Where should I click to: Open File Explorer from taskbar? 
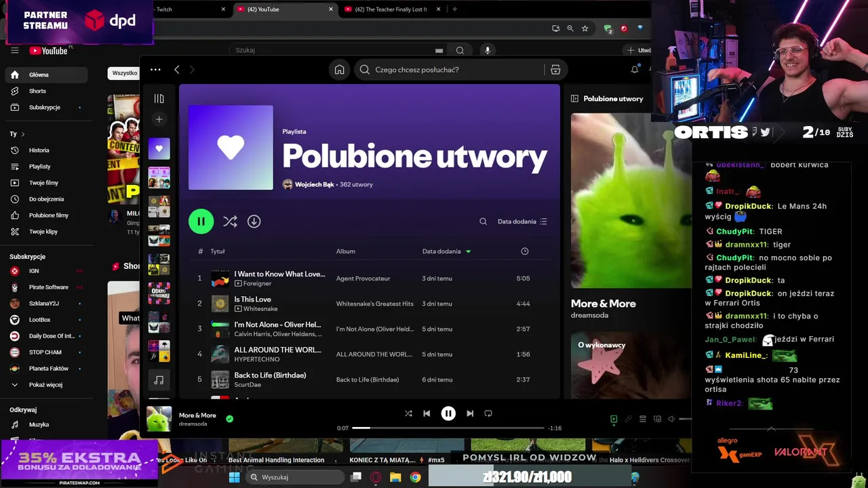[395, 477]
